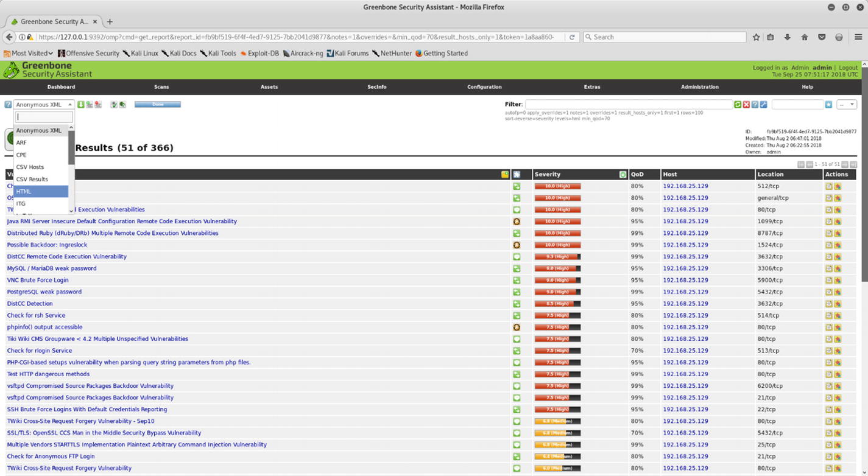Open the Extras menu
This screenshot has width=868, height=476.
point(592,87)
